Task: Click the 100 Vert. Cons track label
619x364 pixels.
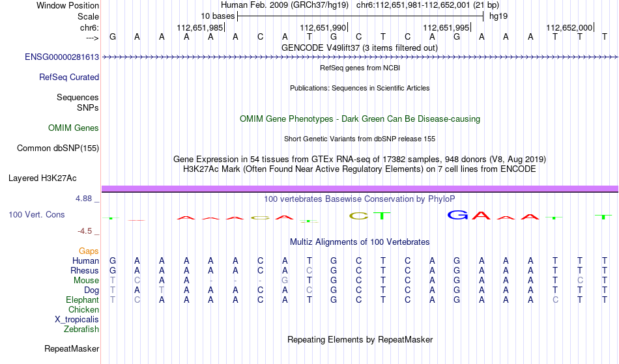Action: tap(36, 214)
